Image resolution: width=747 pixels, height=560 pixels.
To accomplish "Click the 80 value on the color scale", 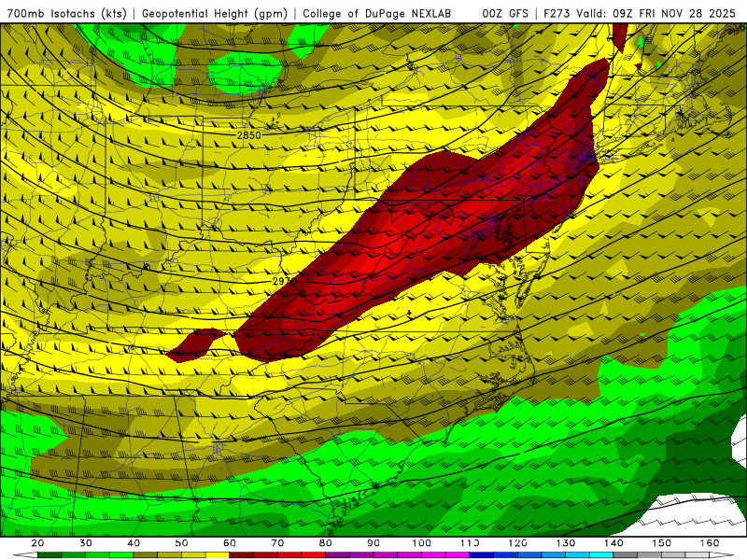I will [x=325, y=543].
